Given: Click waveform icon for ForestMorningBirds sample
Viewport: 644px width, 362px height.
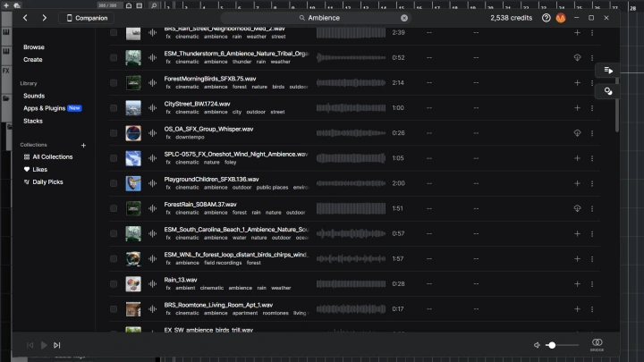Looking at the screenshot, I should (152, 83).
